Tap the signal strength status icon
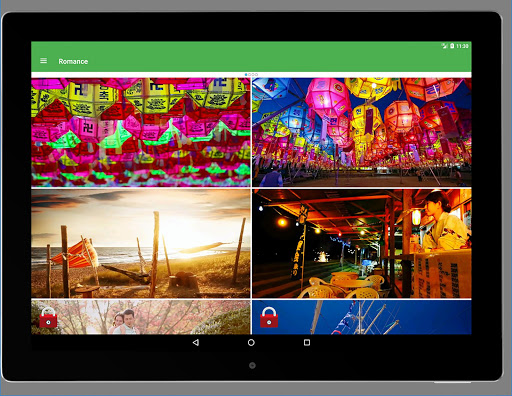The image size is (512, 396). pos(445,46)
